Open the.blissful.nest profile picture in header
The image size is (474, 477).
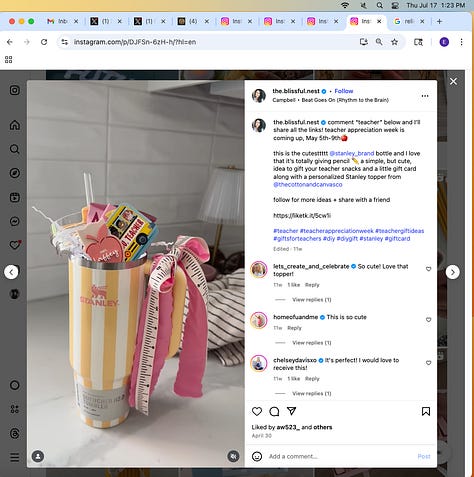pyautogui.click(x=259, y=96)
